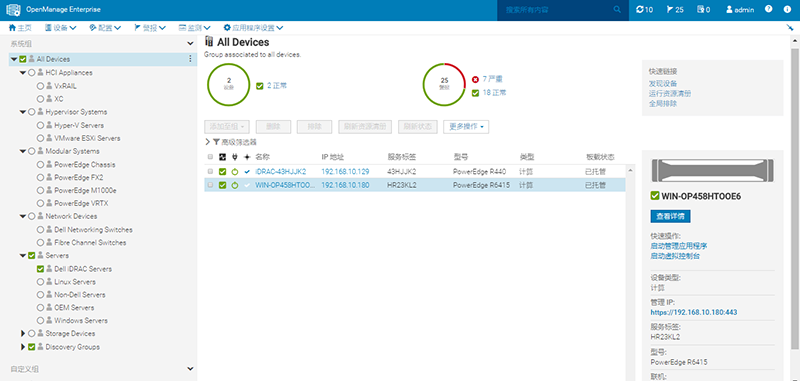
Task: Collapse the Modular Systems tree node
Action: click(x=22, y=151)
